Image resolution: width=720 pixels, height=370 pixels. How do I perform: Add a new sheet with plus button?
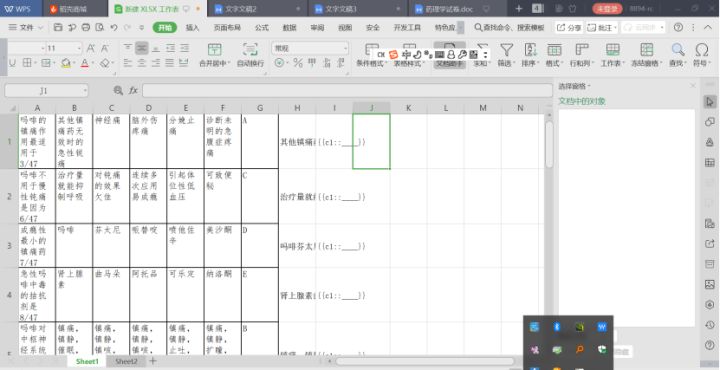coord(153,361)
